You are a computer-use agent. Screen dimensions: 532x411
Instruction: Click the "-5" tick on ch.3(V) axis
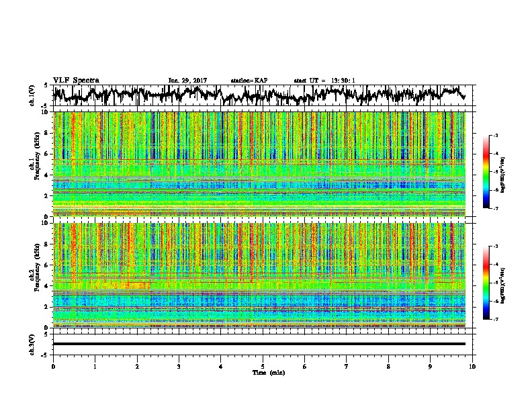44,355
